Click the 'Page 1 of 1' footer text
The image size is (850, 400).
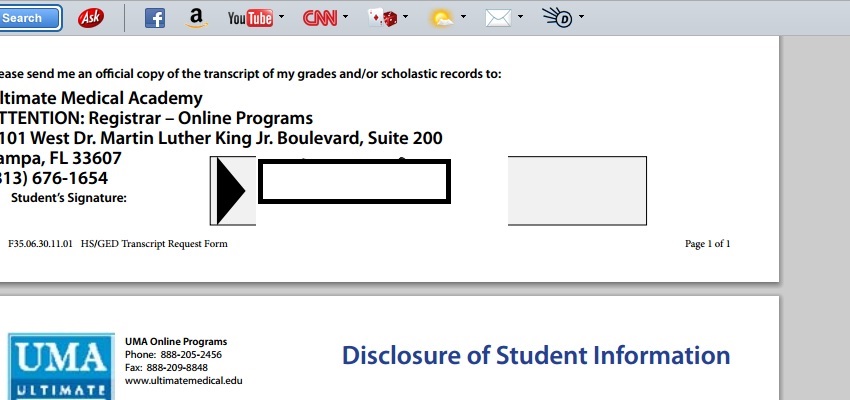click(x=707, y=244)
